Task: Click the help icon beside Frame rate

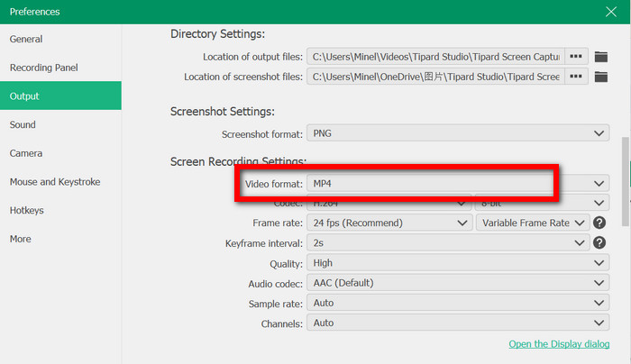Action: tap(599, 223)
